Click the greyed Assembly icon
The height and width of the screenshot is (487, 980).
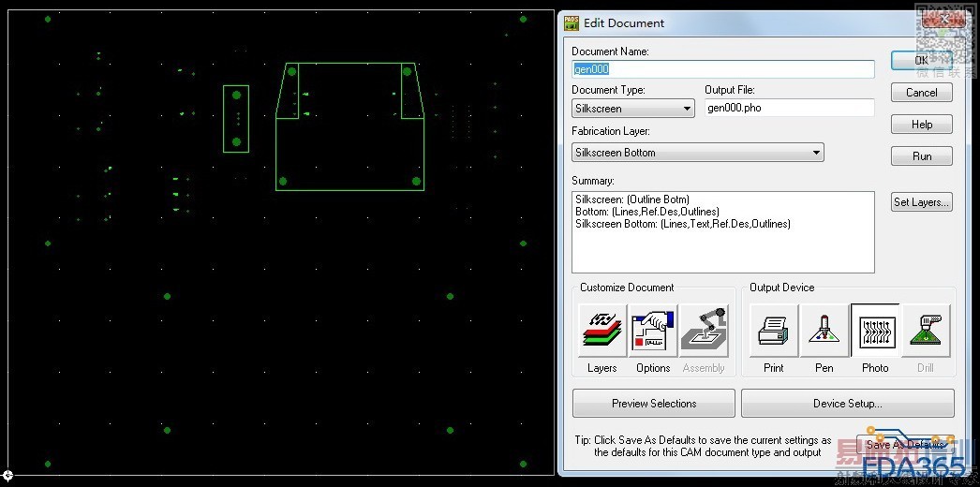point(704,331)
